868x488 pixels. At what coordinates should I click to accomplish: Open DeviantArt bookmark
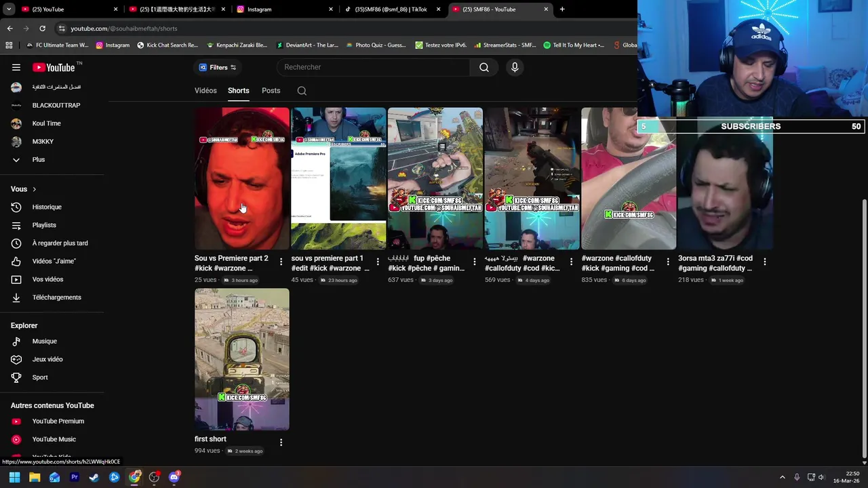coord(307,45)
